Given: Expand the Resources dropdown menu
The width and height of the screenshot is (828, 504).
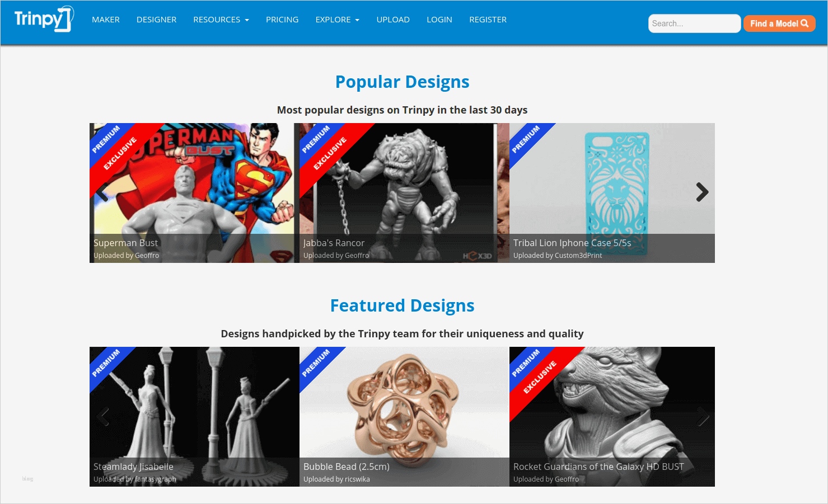Looking at the screenshot, I should 221,20.
